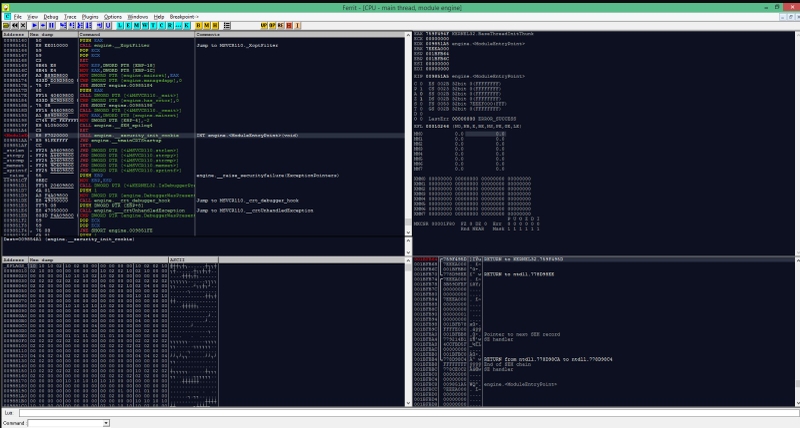
Task: Click the Open file toolbar icon
Action: click(x=6, y=26)
